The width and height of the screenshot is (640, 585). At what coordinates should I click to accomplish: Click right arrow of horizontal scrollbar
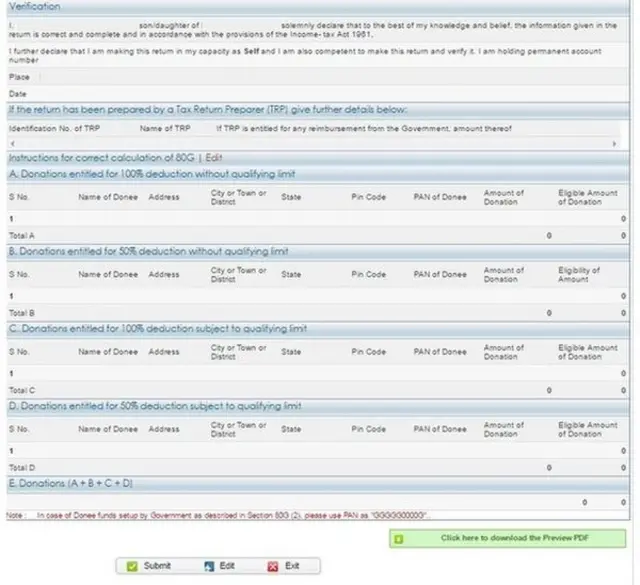click(614, 144)
